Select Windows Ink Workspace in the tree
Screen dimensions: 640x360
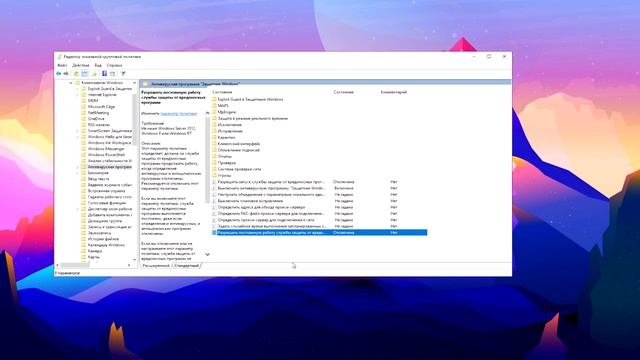click(109, 143)
